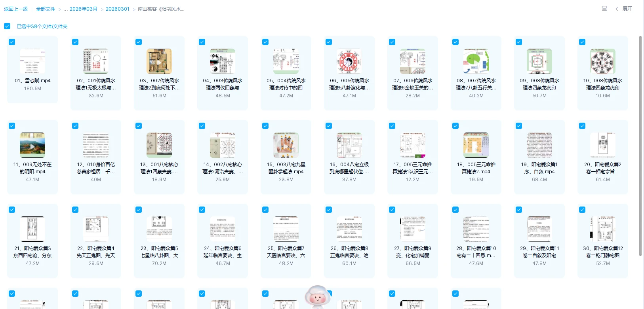Uncheck the select-all checkbox for 38 files
644x309 pixels.
click(x=7, y=26)
